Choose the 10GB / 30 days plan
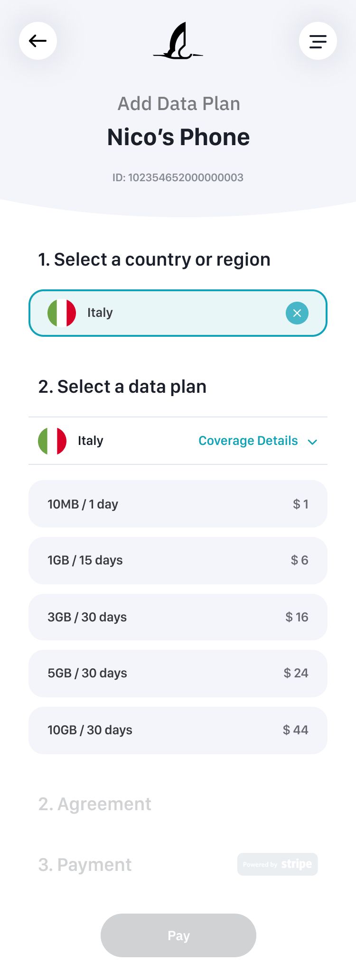 (178, 730)
